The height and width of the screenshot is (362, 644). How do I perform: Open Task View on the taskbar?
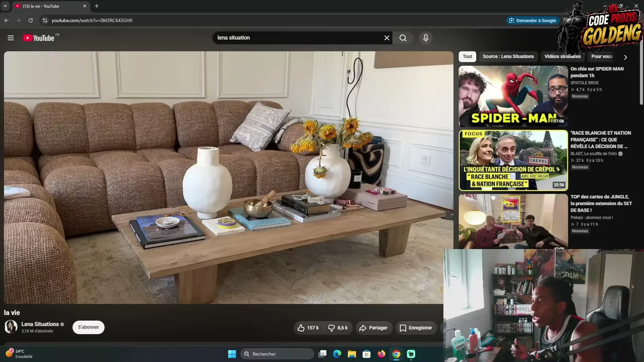[323, 354]
